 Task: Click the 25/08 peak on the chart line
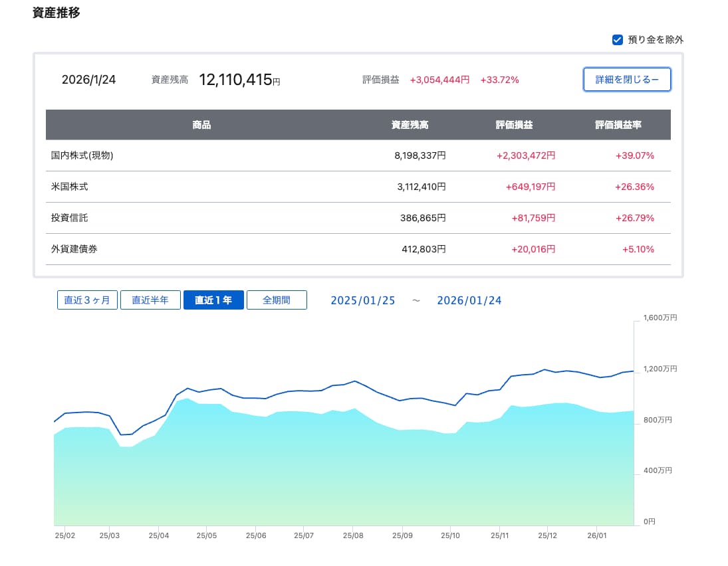click(x=355, y=381)
